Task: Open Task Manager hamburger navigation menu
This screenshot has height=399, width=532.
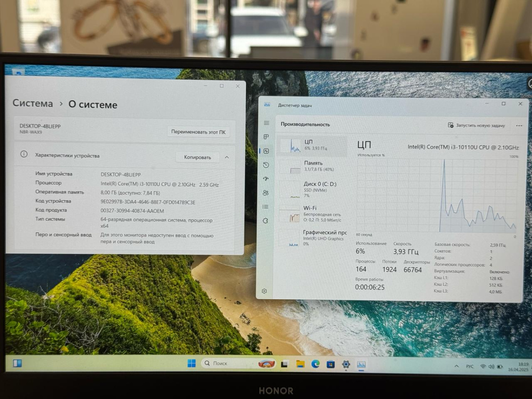Action: click(266, 123)
